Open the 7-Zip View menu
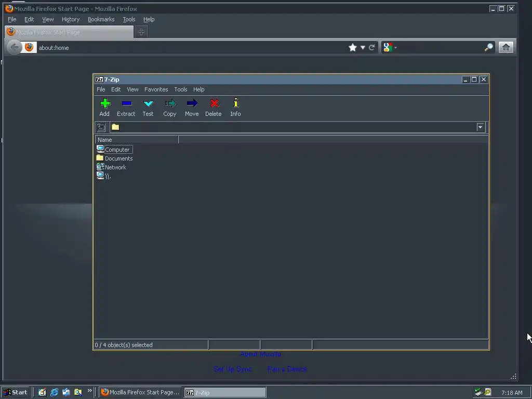 pos(132,89)
